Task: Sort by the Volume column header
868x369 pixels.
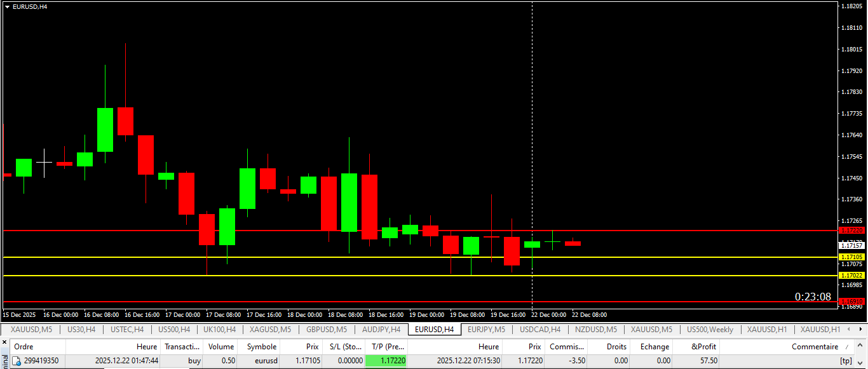Action: click(x=221, y=347)
